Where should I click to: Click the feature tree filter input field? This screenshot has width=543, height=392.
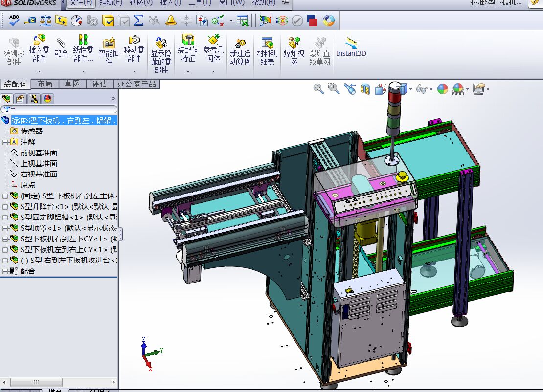(63, 109)
